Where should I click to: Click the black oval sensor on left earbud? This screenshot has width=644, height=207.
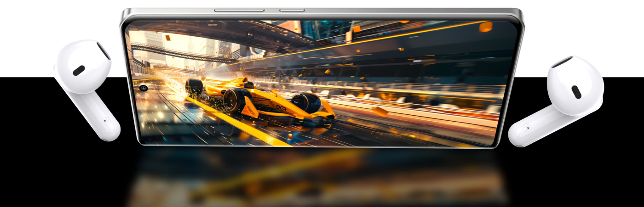pyautogui.click(x=79, y=70)
